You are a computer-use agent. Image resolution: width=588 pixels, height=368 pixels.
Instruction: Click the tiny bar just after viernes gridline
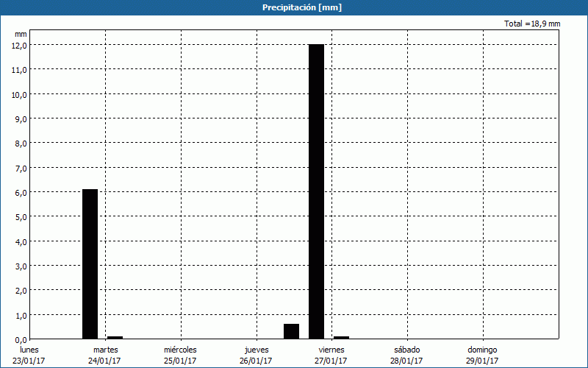click(341, 337)
